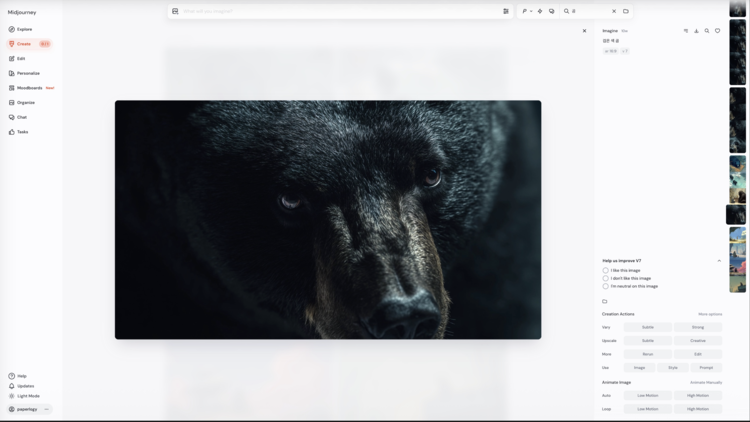The height and width of the screenshot is (422, 750).
Task: Open the folder icon next to search
Action: tap(626, 11)
